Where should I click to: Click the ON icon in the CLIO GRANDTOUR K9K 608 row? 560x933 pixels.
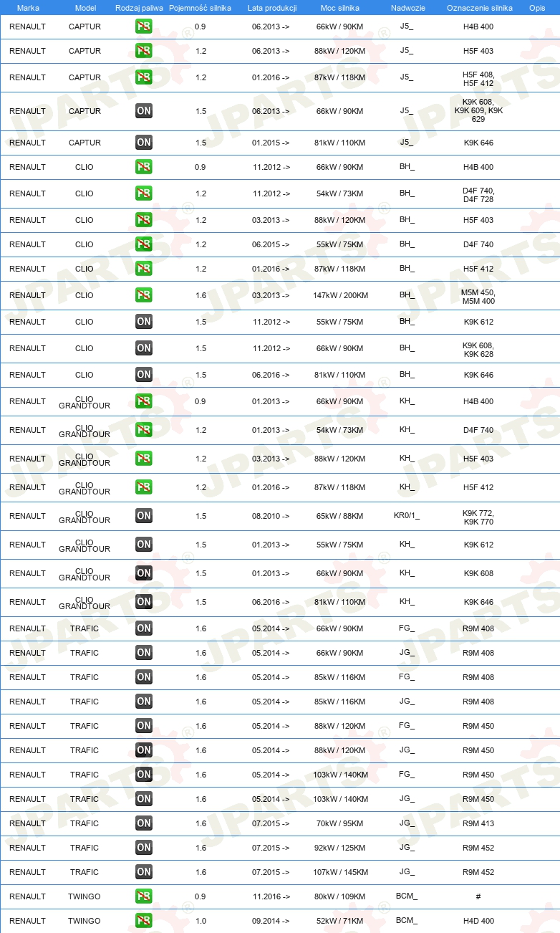pyautogui.click(x=144, y=573)
